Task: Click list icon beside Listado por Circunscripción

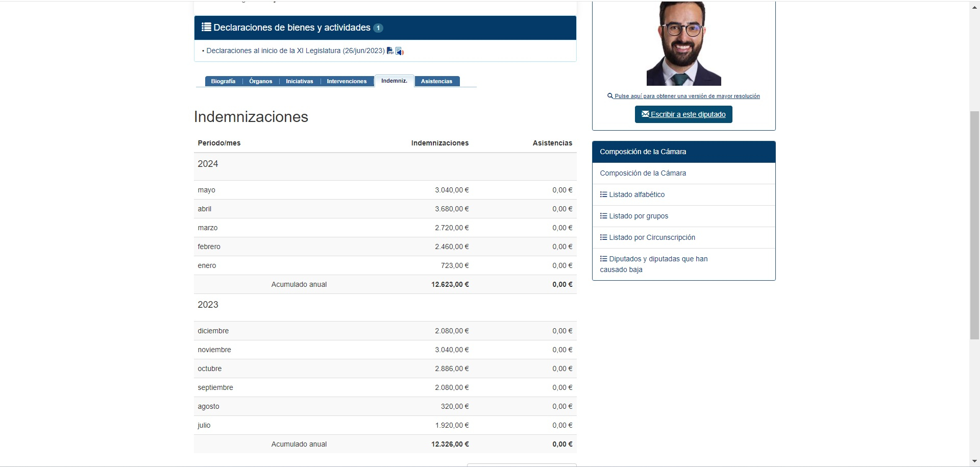Action: pyautogui.click(x=603, y=237)
